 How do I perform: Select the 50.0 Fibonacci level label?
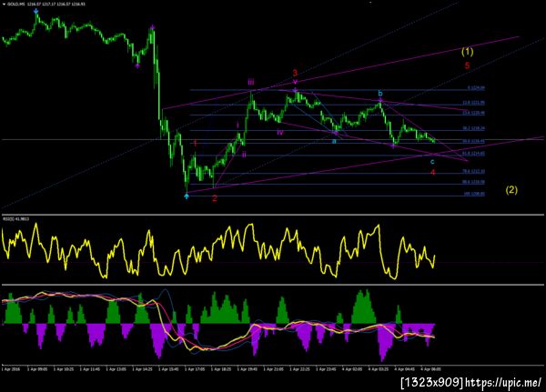click(473, 141)
